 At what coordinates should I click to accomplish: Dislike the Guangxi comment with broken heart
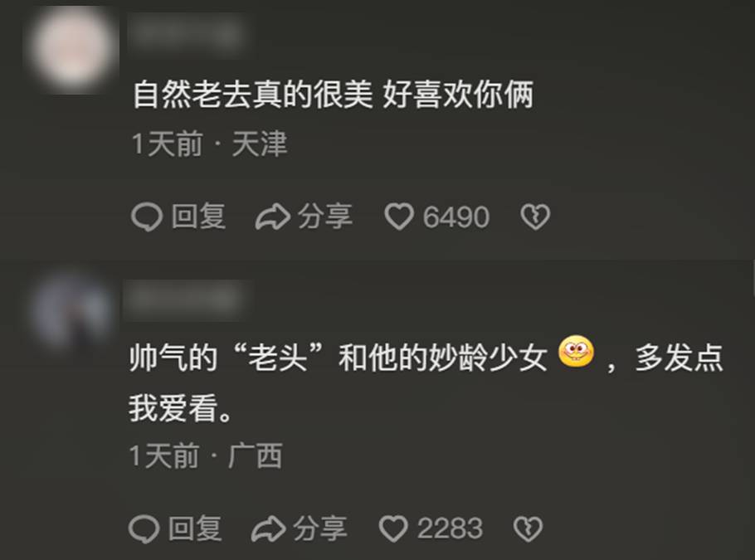pos(528,529)
